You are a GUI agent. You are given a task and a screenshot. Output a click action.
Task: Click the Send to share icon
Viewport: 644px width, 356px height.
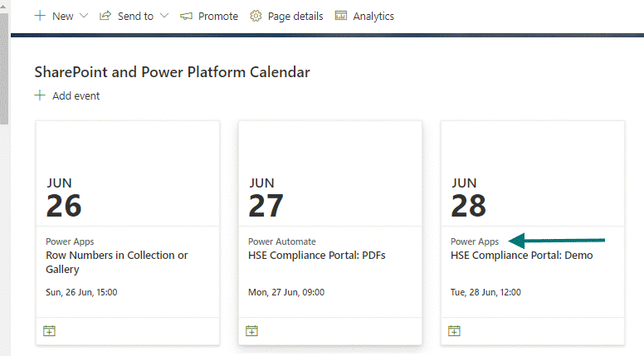coord(105,16)
